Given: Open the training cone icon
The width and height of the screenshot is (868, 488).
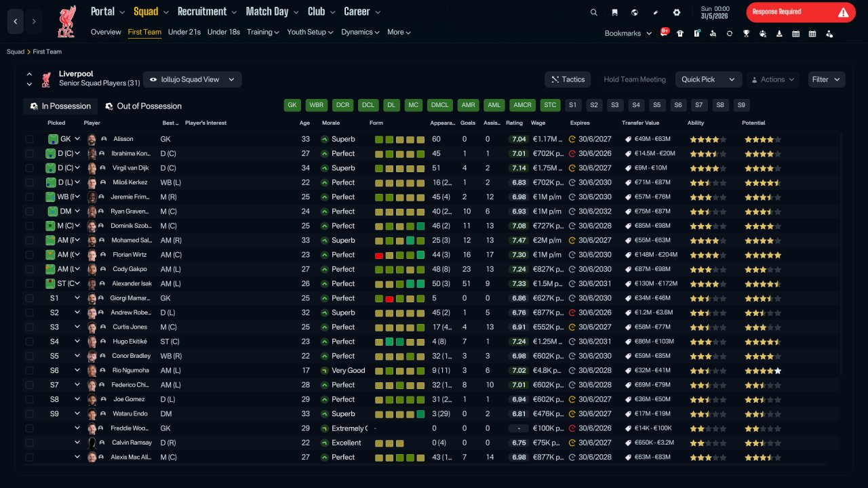Looking at the screenshot, I should pos(779,33).
